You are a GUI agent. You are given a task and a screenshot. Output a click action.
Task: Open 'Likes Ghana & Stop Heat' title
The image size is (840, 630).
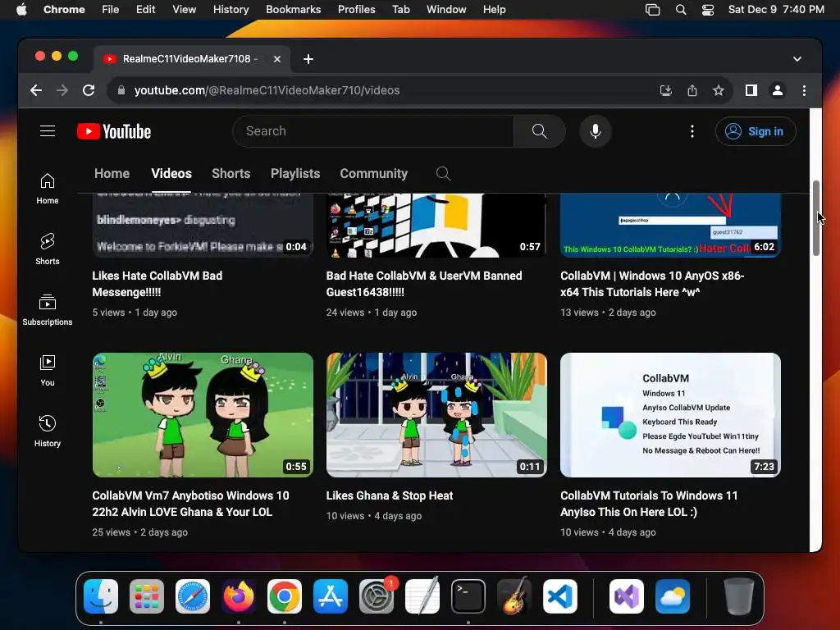click(390, 495)
